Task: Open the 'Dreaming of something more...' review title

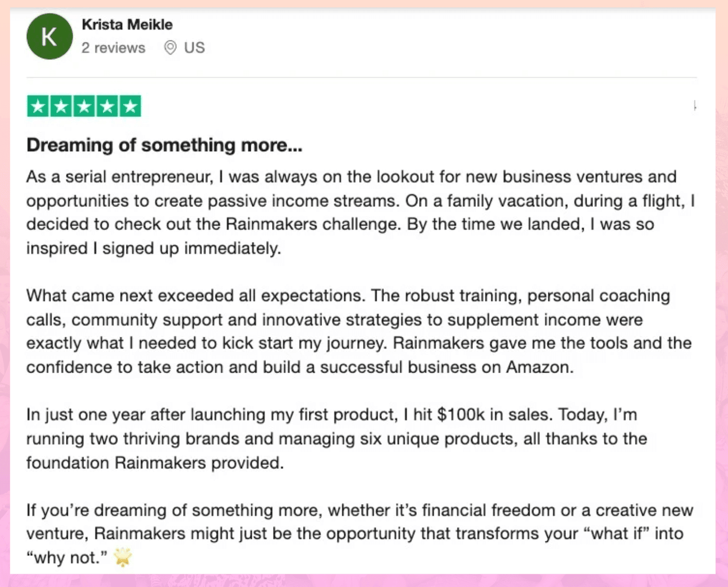Action: click(x=164, y=145)
